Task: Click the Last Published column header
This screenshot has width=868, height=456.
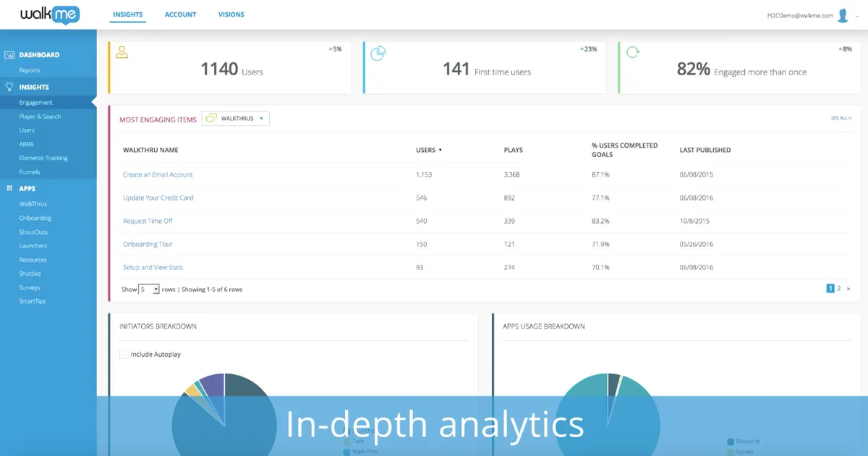Action: 705,150
